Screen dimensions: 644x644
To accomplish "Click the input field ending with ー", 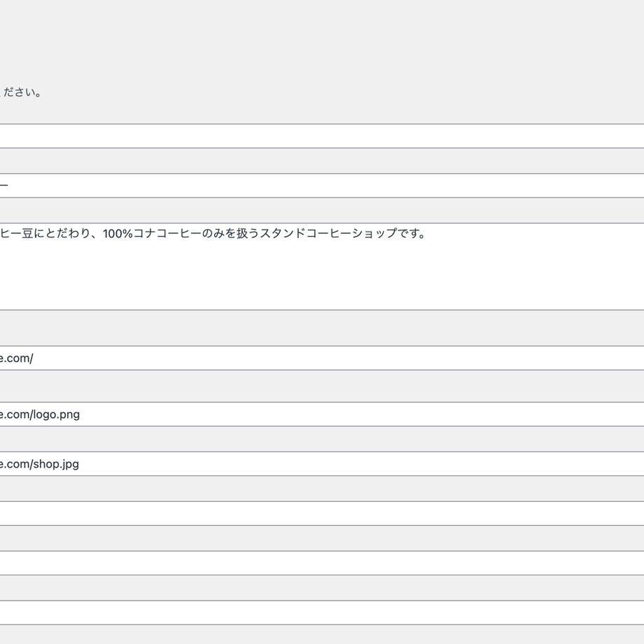I will point(322,185).
